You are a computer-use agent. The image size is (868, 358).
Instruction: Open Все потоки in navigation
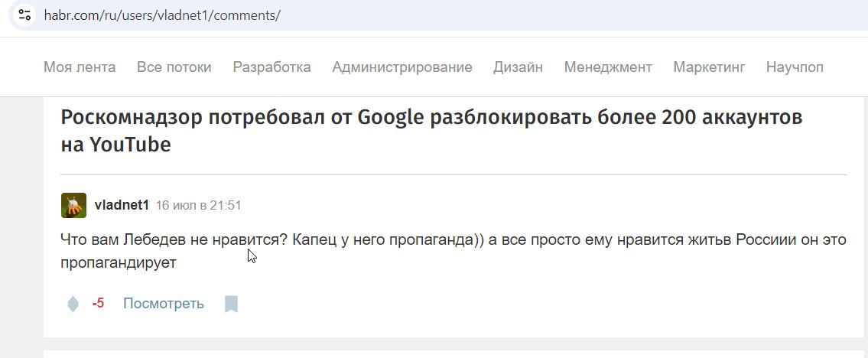click(174, 67)
